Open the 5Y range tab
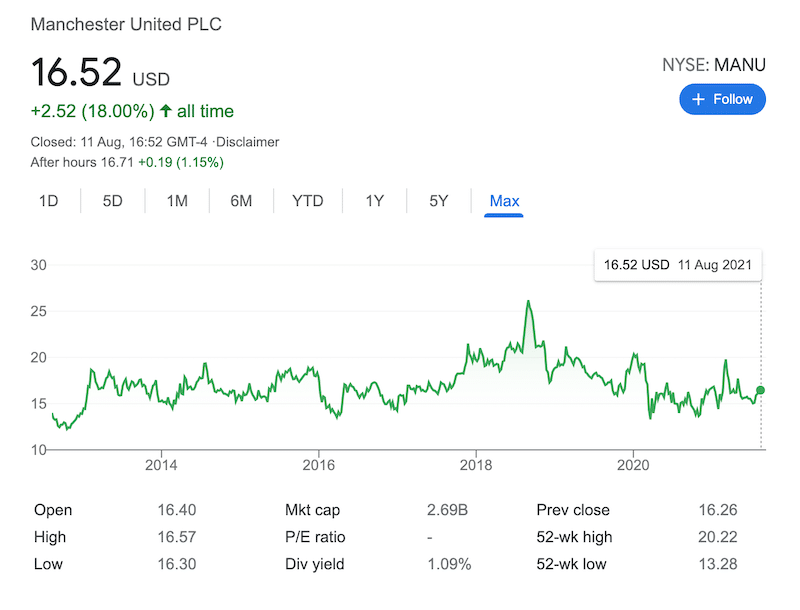This screenshot has height=610, width=800. coord(439,201)
